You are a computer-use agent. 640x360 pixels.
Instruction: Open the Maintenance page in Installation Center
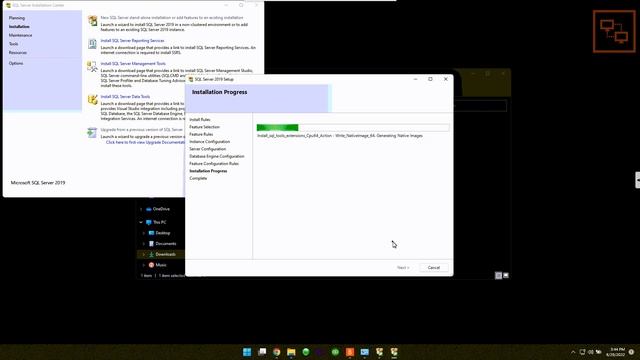coord(20,35)
